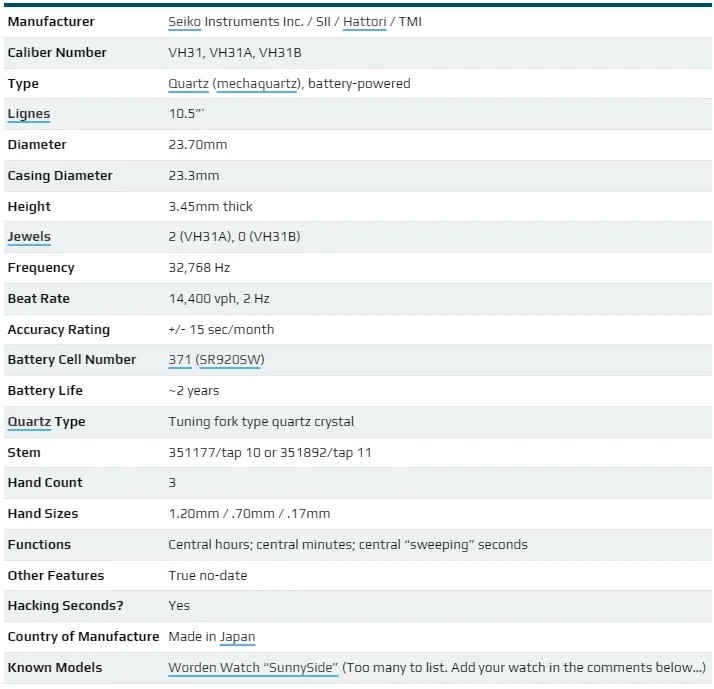Open the Lignes glossary link
Image resolution: width=714 pixels, height=689 pixels.
point(29,114)
